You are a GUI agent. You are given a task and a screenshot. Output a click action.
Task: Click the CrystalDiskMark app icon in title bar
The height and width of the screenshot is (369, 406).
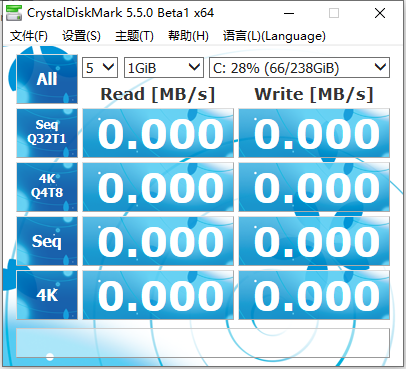point(14,13)
